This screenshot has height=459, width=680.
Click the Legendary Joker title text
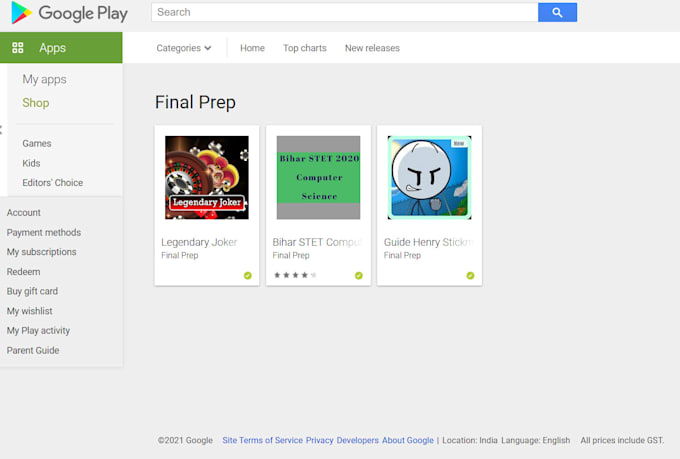[x=199, y=242]
